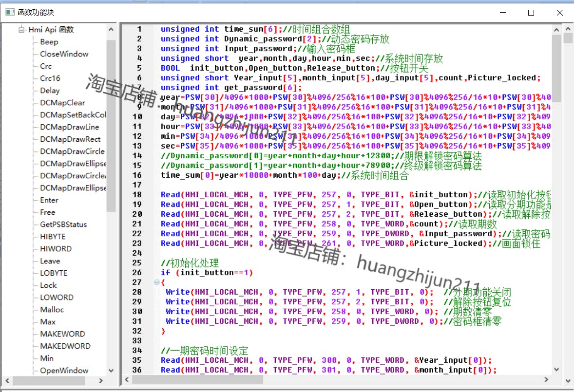Click line number 33 in the gutter
Screen dimensions: 574x392
click(x=137, y=341)
